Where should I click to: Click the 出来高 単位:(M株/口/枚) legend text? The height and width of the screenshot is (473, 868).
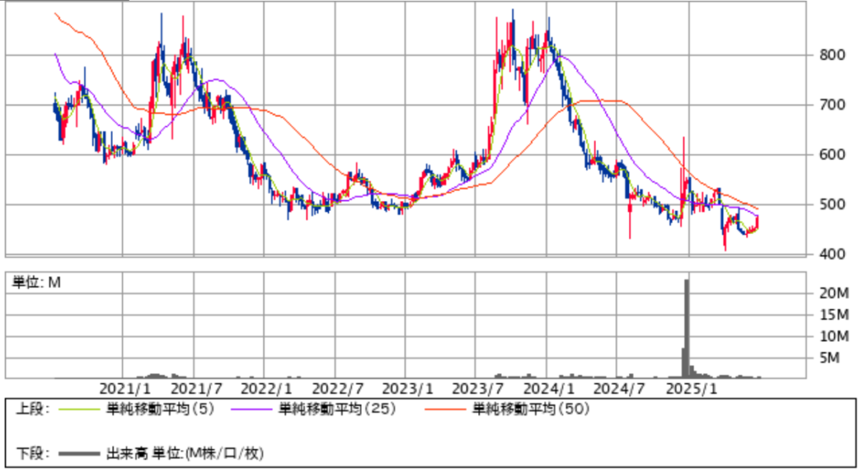tap(185, 454)
